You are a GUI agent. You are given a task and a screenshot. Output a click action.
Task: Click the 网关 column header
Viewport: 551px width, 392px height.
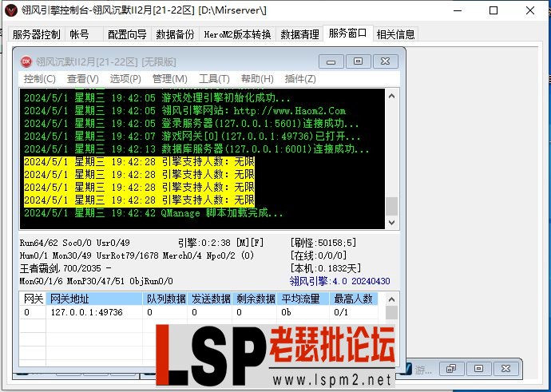click(x=33, y=299)
